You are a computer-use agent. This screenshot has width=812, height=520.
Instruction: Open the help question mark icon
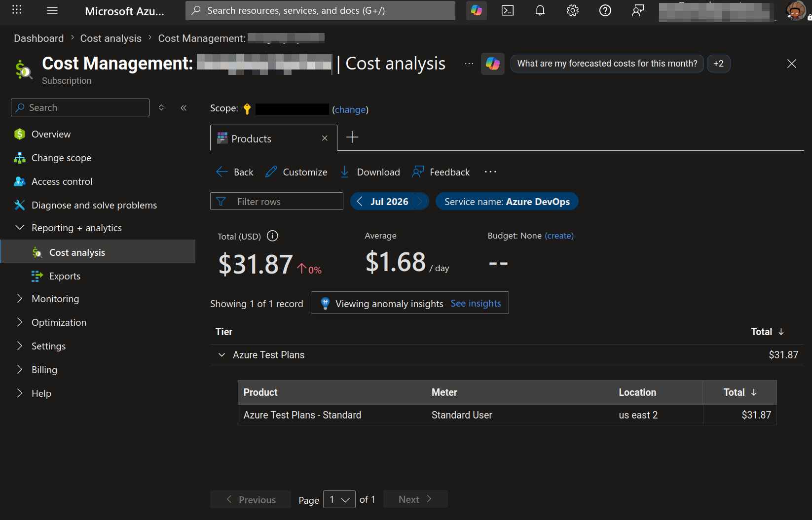click(x=605, y=10)
